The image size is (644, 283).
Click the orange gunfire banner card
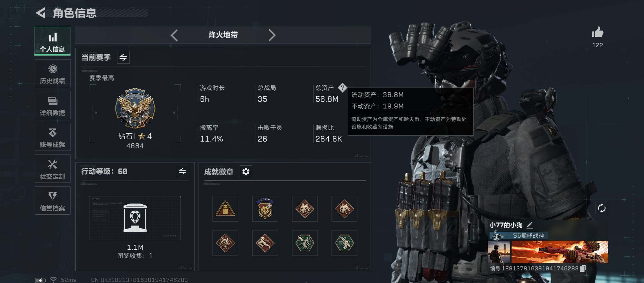[560, 252]
